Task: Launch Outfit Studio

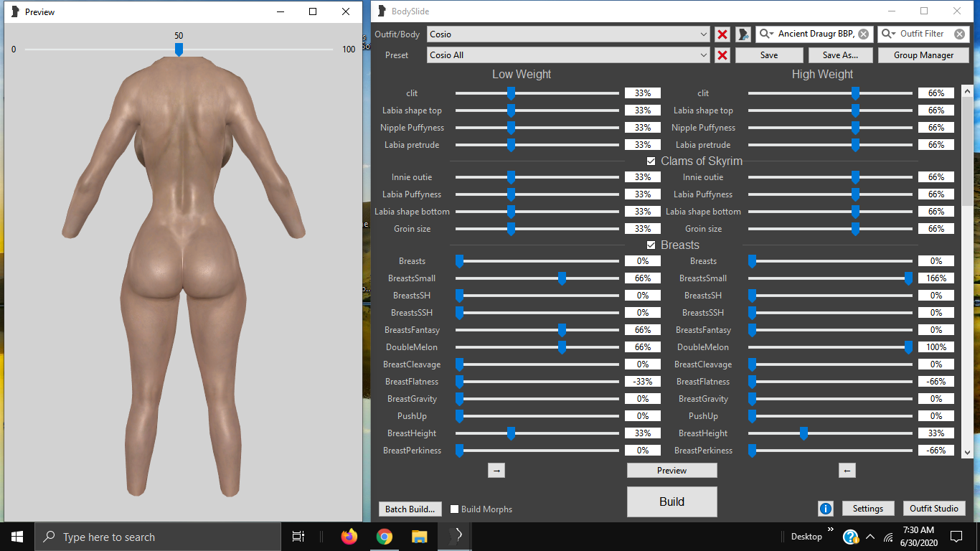Action: [934, 509]
